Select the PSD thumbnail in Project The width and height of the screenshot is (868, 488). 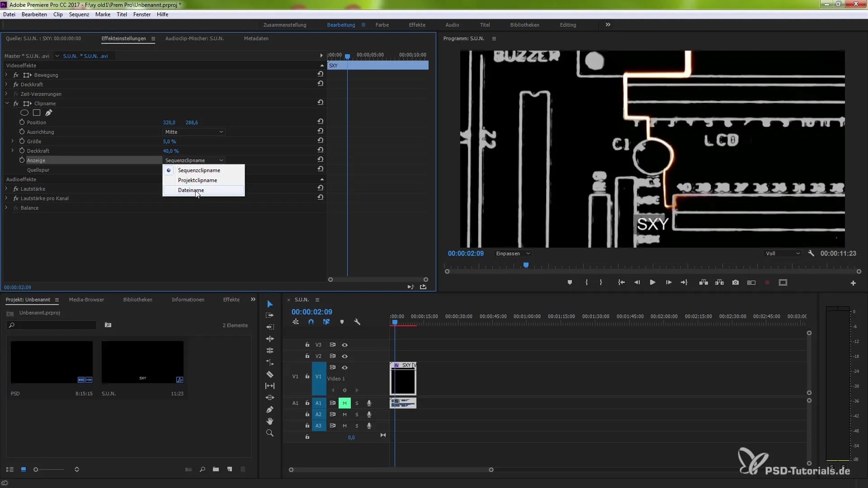point(52,362)
